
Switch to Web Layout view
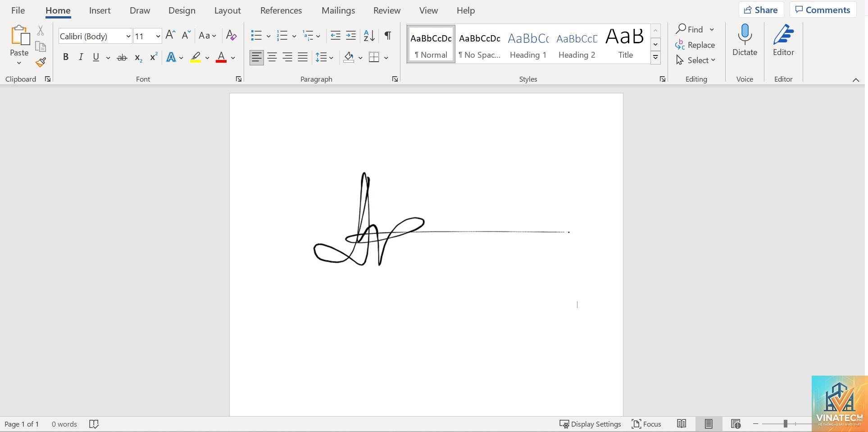736,424
